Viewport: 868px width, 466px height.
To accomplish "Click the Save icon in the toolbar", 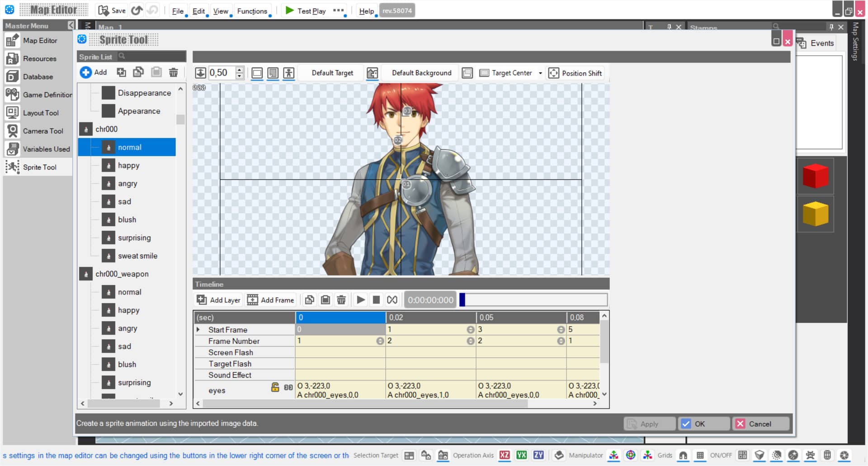I will tap(112, 10).
